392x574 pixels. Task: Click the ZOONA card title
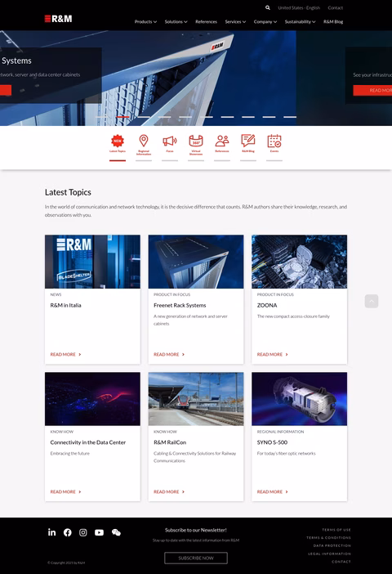(x=267, y=305)
